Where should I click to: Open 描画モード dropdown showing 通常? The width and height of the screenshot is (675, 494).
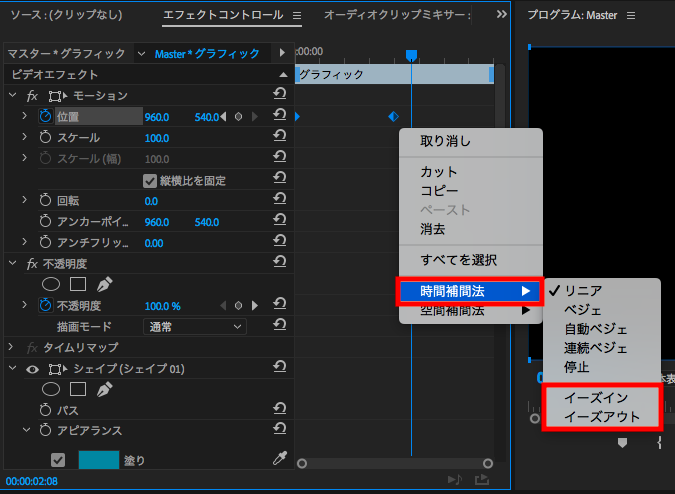(x=195, y=327)
